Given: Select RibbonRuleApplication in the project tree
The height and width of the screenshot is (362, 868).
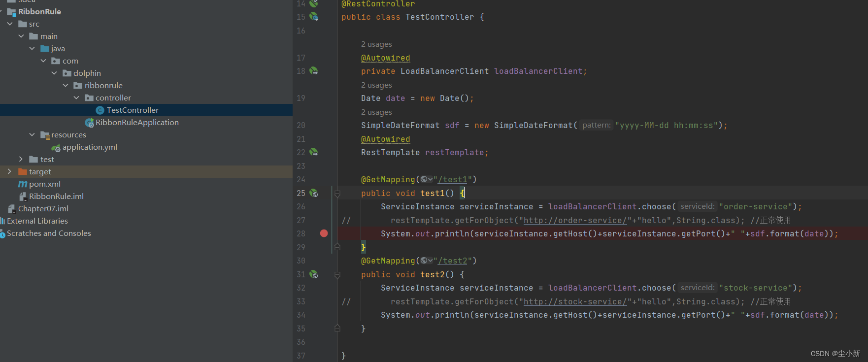Looking at the screenshot, I should coord(137,123).
